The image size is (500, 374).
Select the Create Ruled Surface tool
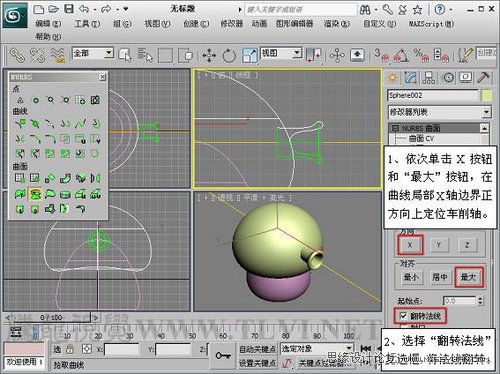pos(50,194)
